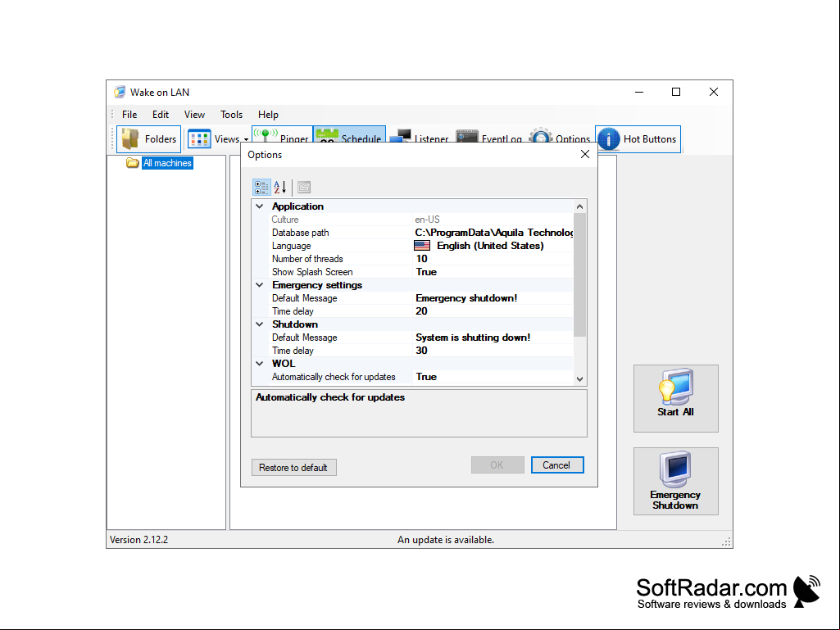Open the Edit menu
The image size is (840, 630).
coord(160,115)
